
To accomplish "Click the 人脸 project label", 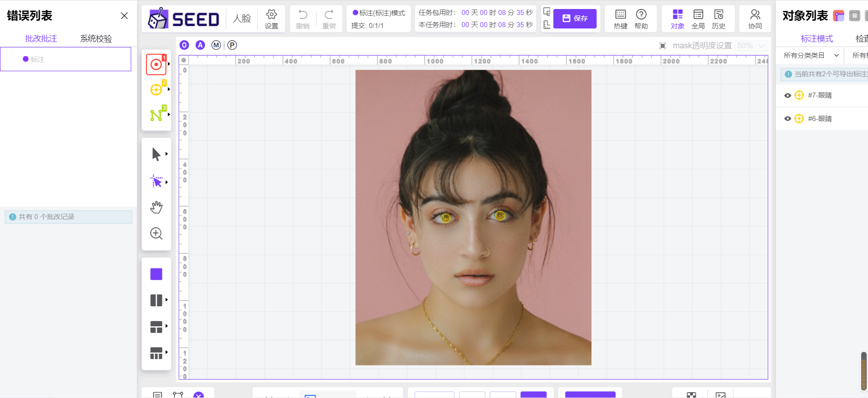I will point(242,19).
